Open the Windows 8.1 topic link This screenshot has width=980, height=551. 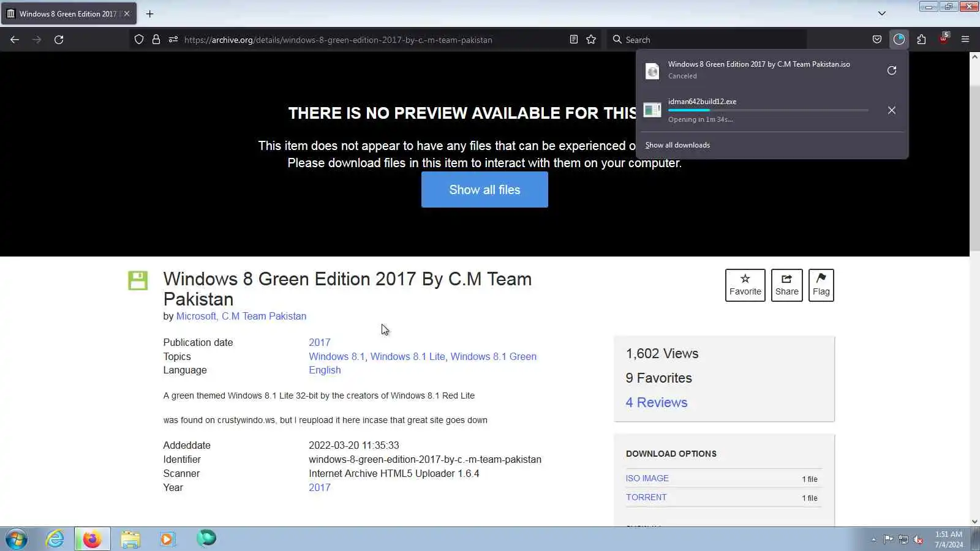tap(337, 357)
